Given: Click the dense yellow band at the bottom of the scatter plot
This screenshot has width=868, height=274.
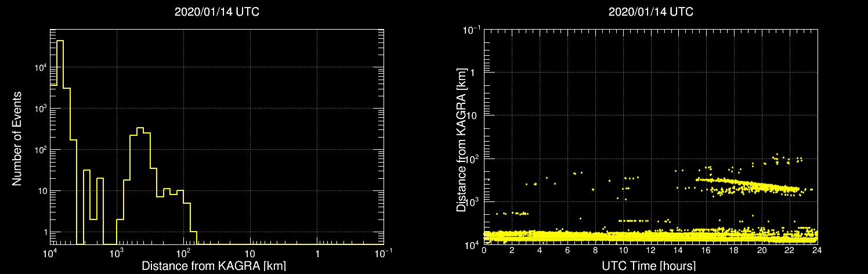Looking at the screenshot, I should click(x=650, y=236).
